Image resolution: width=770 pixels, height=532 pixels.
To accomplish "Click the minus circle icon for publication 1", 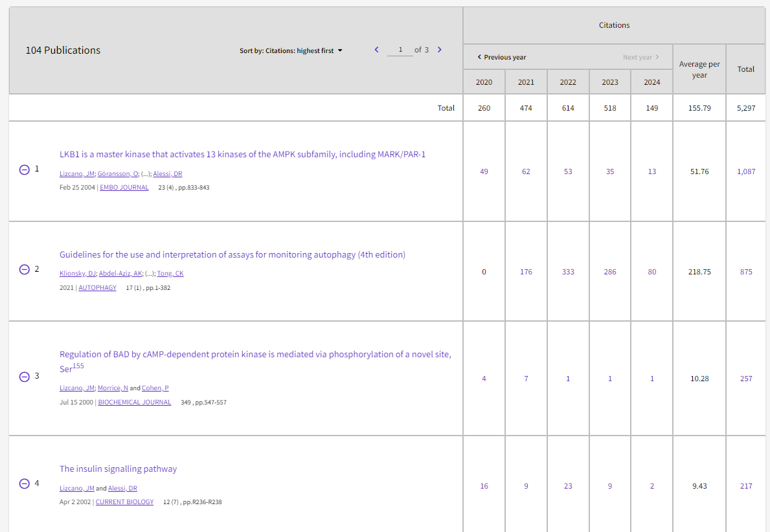I will [x=25, y=170].
